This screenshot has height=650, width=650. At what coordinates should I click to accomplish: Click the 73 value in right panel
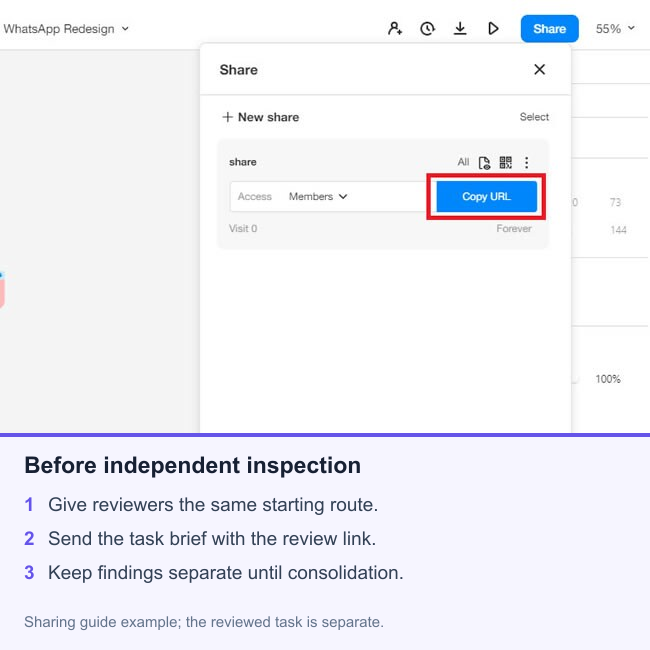coord(615,202)
